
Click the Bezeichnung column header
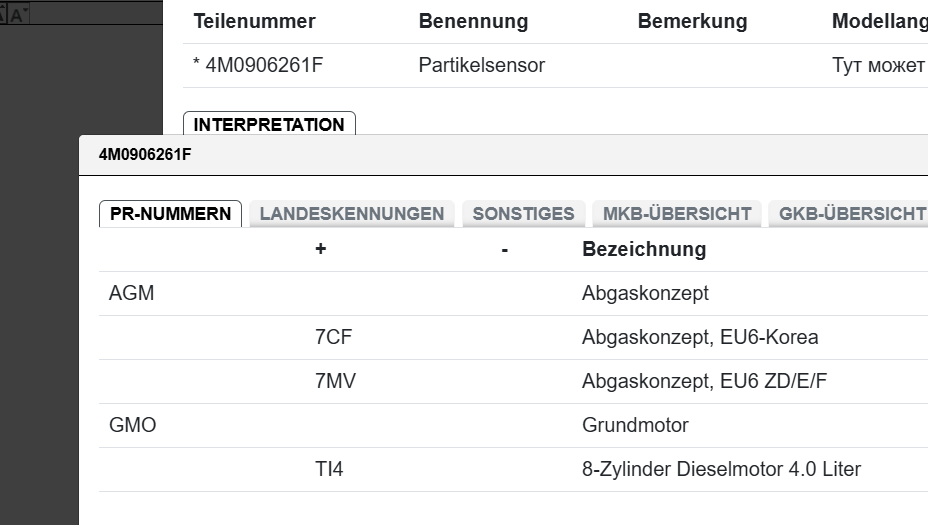point(644,249)
